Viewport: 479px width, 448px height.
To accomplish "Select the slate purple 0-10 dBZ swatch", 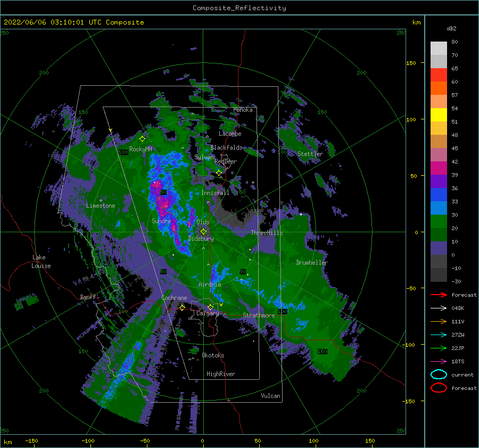I will pos(439,248).
